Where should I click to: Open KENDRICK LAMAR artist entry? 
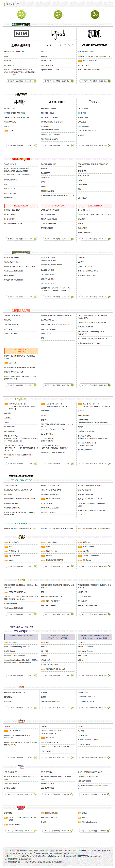(x=49, y=109)
